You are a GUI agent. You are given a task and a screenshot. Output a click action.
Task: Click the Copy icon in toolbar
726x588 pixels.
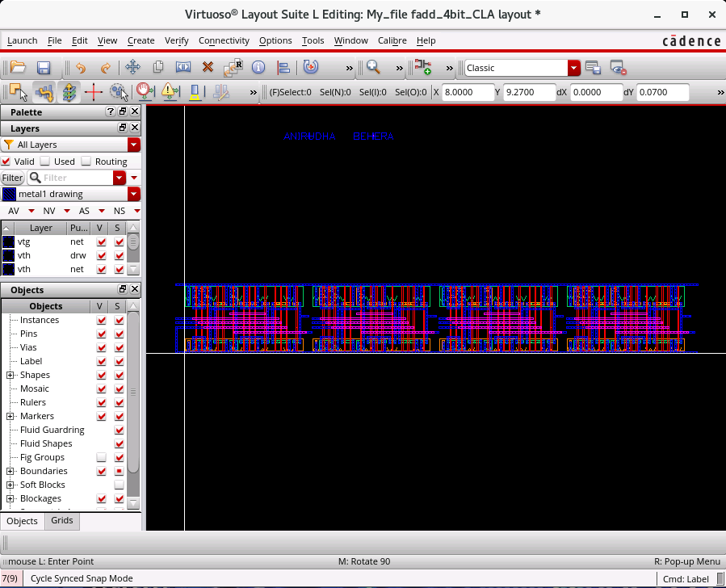(x=158, y=68)
